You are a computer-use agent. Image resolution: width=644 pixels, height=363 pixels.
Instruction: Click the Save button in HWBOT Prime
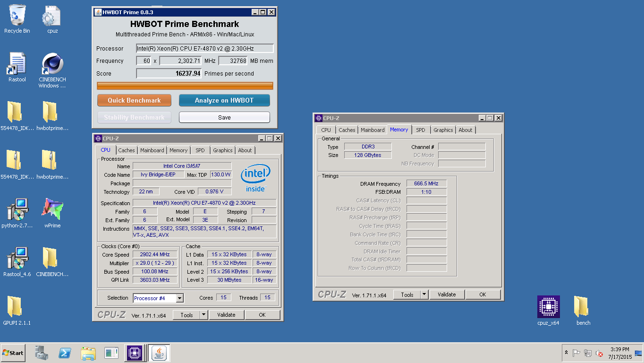[x=224, y=117]
